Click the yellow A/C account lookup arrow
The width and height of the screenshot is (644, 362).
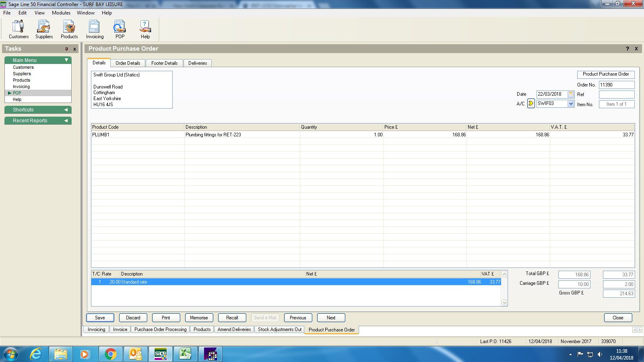tap(531, 103)
